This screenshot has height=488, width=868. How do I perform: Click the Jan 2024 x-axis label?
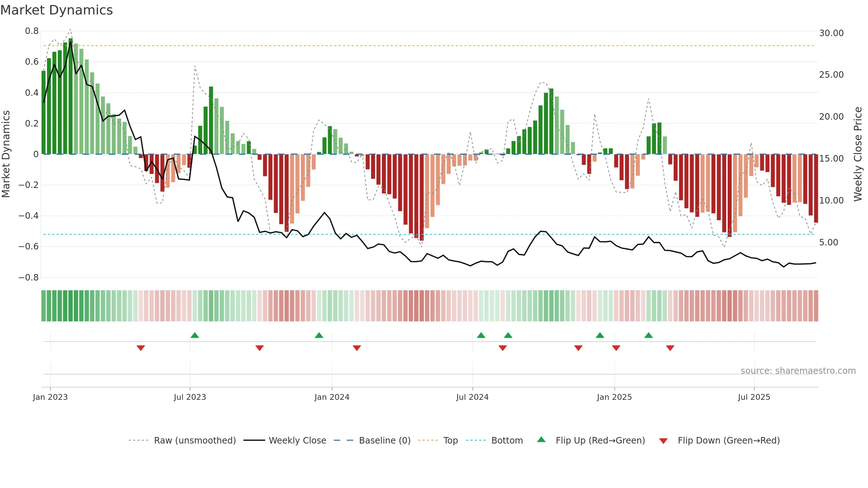pyautogui.click(x=332, y=397)
